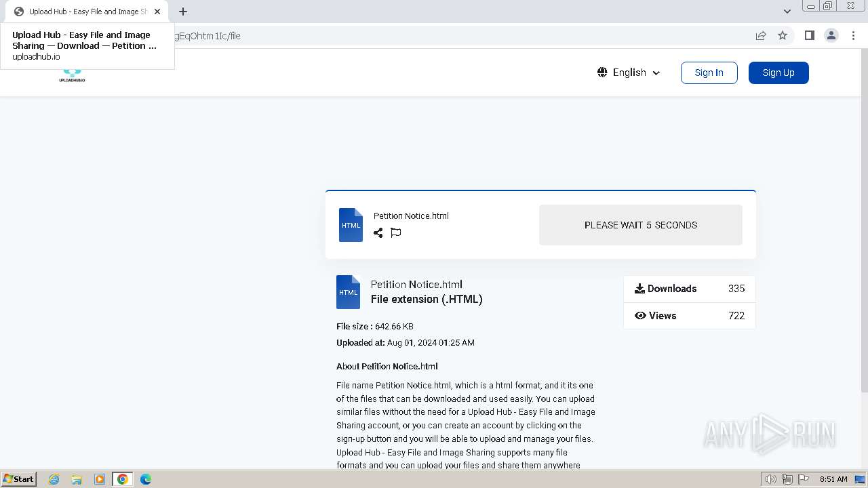Viewport: 868px width, 488px height.
Task: Click the page vertical scrollbar
Action: point(864,220)
